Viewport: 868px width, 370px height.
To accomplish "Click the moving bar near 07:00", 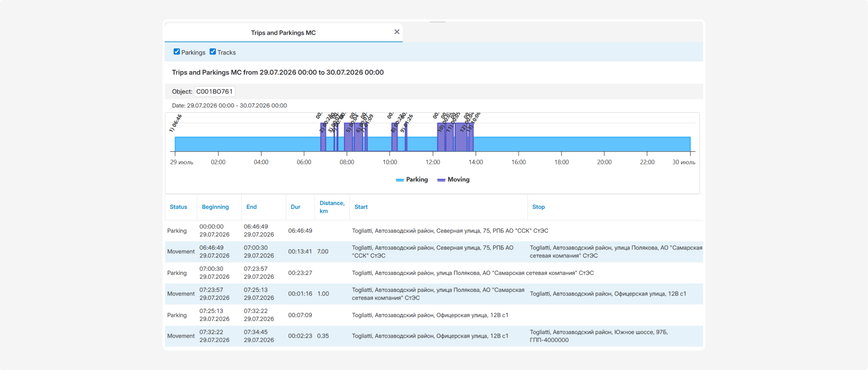I will coord(323,137).
